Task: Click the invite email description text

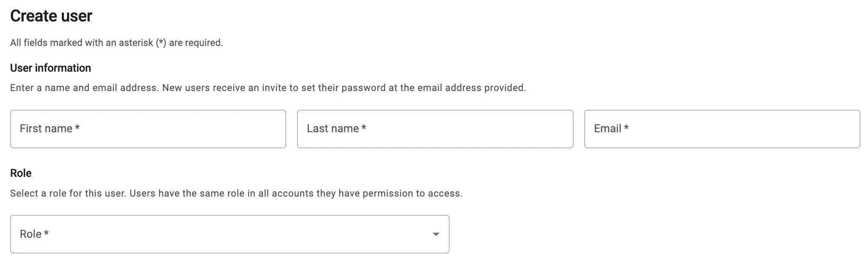Action: (268, 88)
